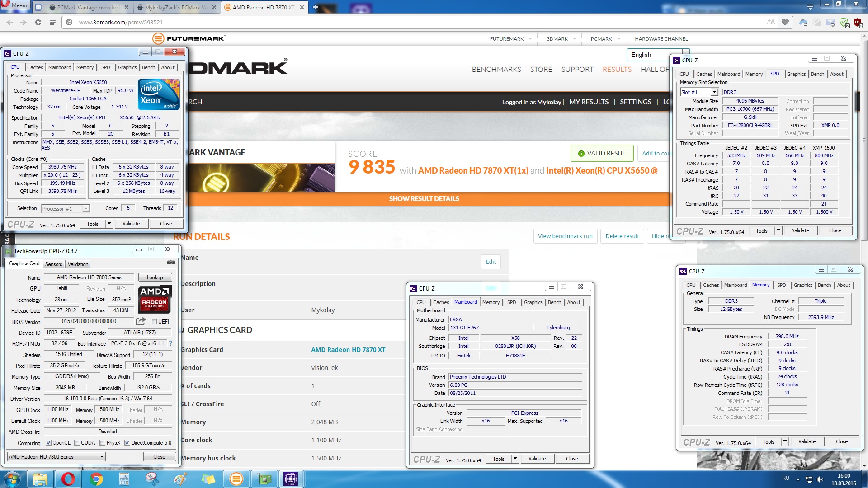The image size is (868, 488).
Task: Click the Lookup button in GPU-Z
Action: coord(155,277)
